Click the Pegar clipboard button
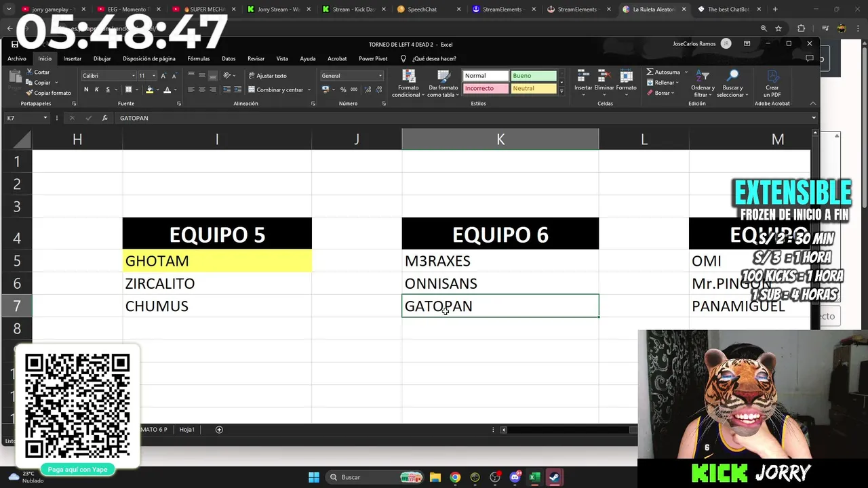The height and width of the screenshot is (488, 868). [x=14, y=81]
